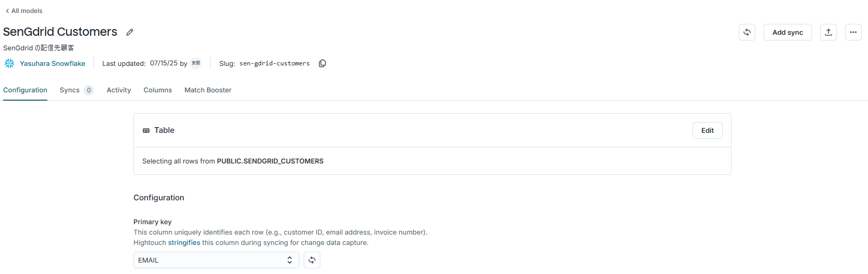This screenshot has height=274, width=868.
Task: Click the upload/export icon button
Action: pyautogui.click(x=829, y=32)
